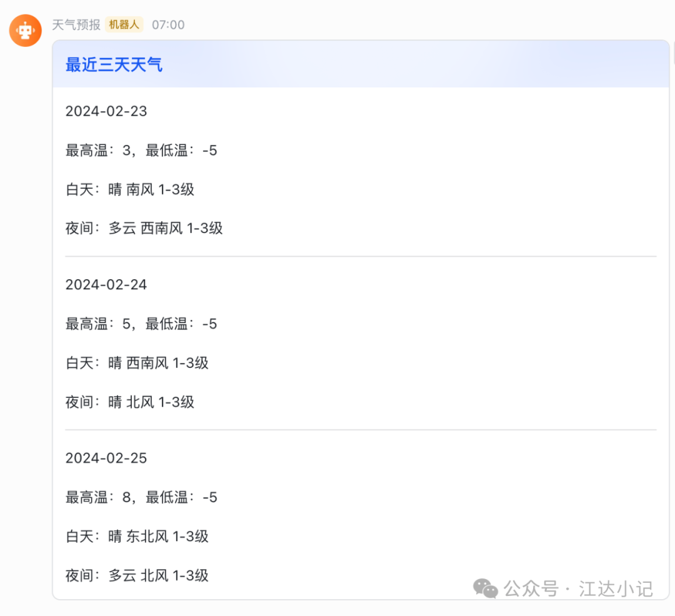
Task: Open the 天气预报 sender name
Action: point(76,25)
